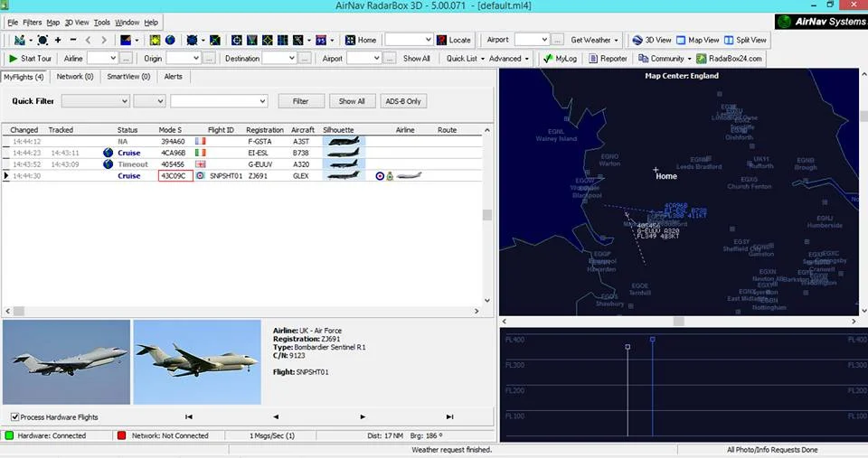This screenshot has width=868, height=458.
Task: Click the 43C09C Mode S cell
Action: 175,176
